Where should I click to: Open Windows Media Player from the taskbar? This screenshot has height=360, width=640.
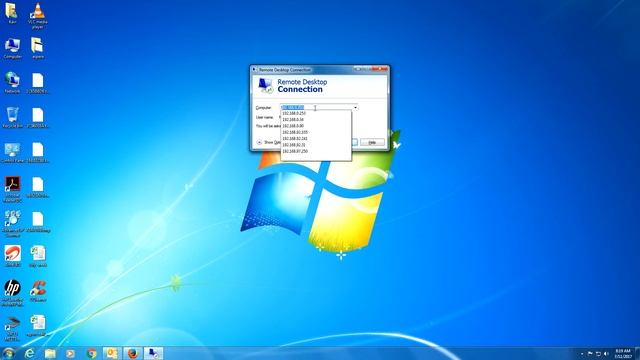click(71, 353)
